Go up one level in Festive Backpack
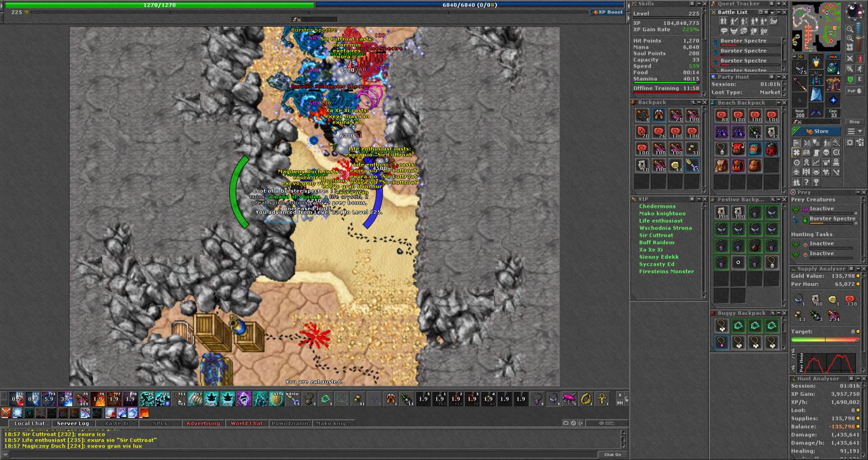The image size is (868, 460). [x=773, y=199]
